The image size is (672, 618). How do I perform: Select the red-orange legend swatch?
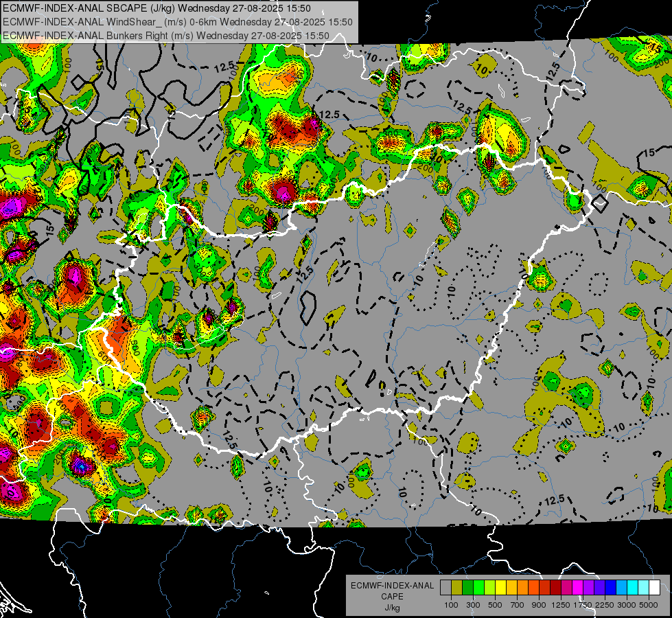coord(533,587)
